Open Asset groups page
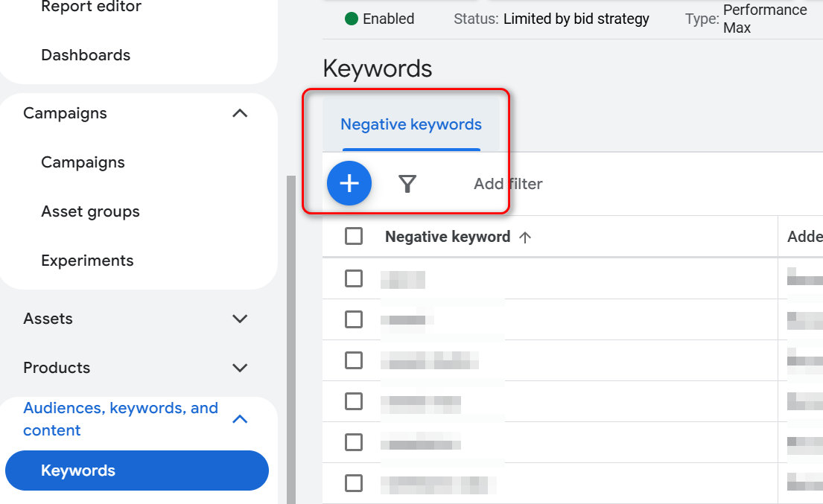This screenshot has width=823, height=504. [90, 211]
